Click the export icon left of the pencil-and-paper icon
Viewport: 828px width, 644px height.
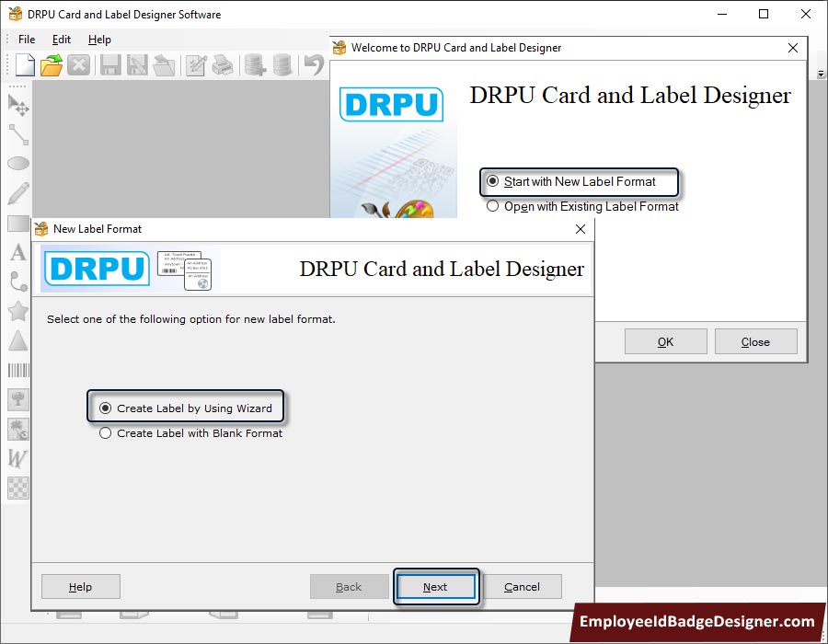(165, 65)
